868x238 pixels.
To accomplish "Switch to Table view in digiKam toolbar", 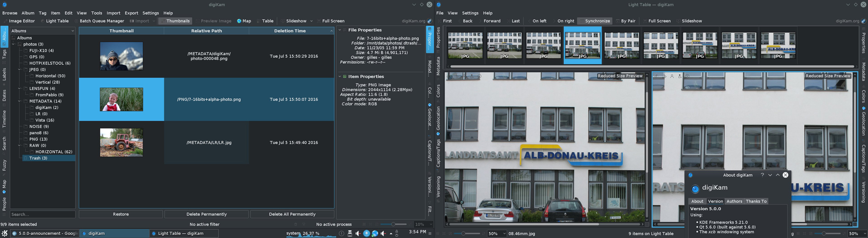I will pos(265,21).
